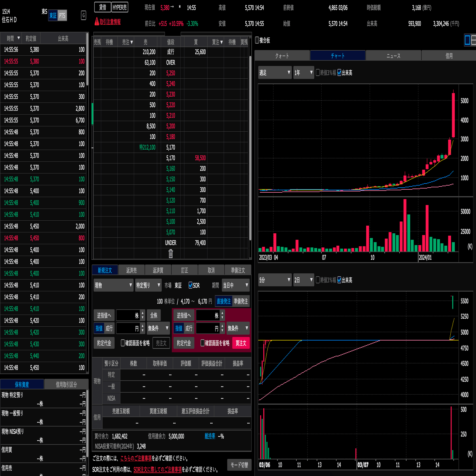Click the 貸借 button
The height and width of the screenshot is (476, 476).
103,7
